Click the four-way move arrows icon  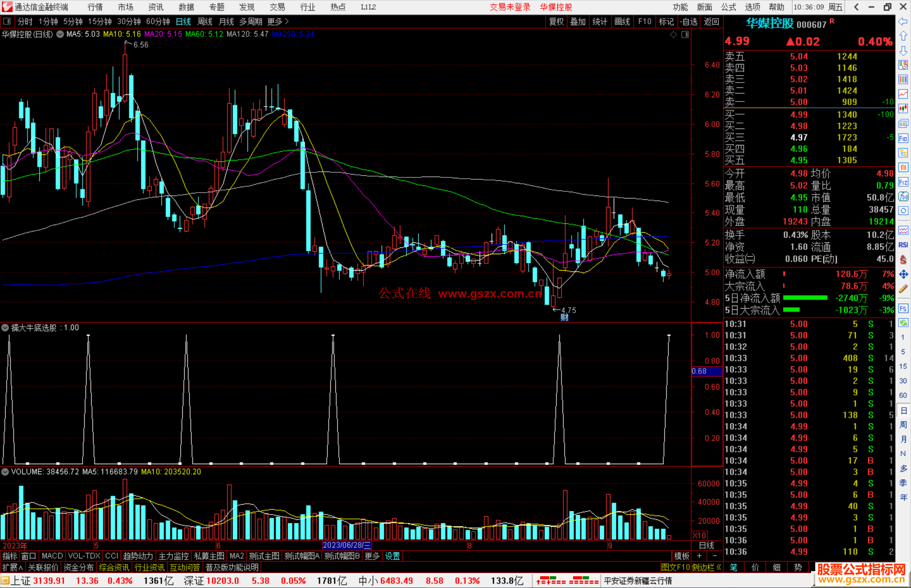click(903, 274)
